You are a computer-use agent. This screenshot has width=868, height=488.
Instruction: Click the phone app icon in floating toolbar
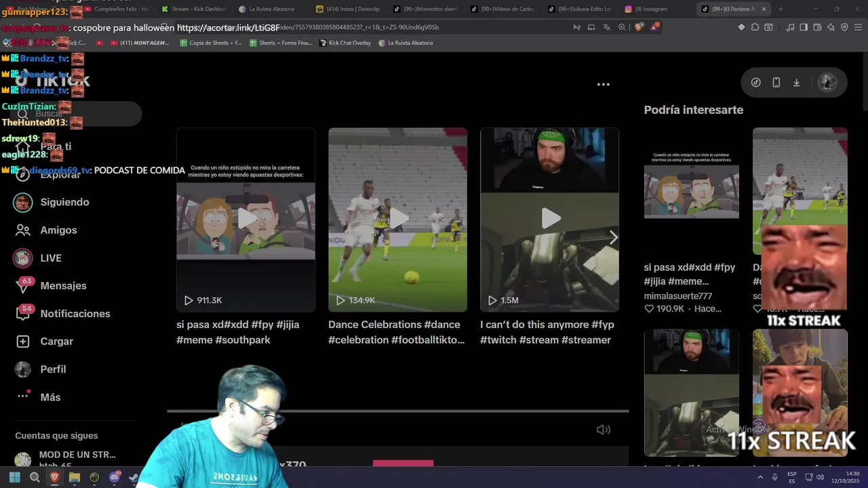pyautogui.click(x=776, y=82)
